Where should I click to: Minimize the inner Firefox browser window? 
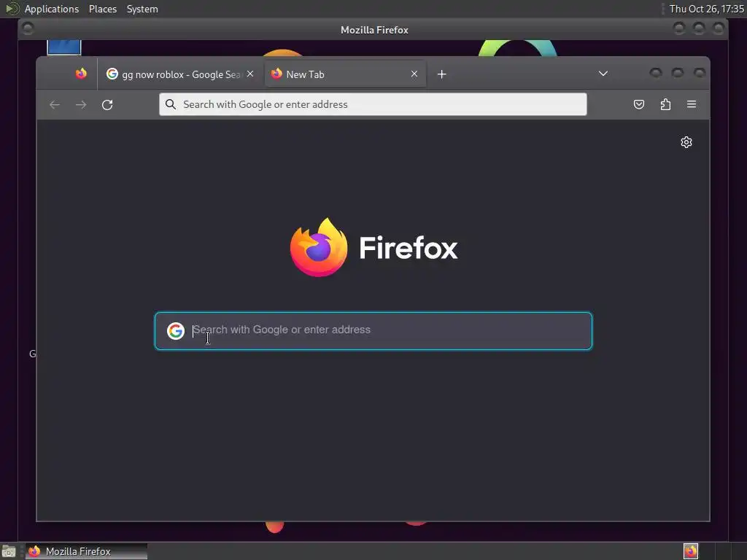pos(656,72)
